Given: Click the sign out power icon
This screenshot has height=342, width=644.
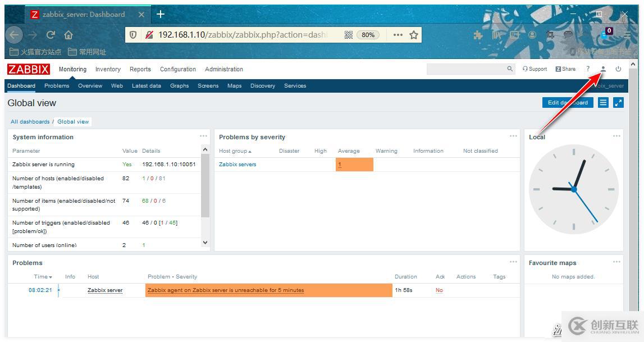Looking at the screenshot, I should 618,69.
